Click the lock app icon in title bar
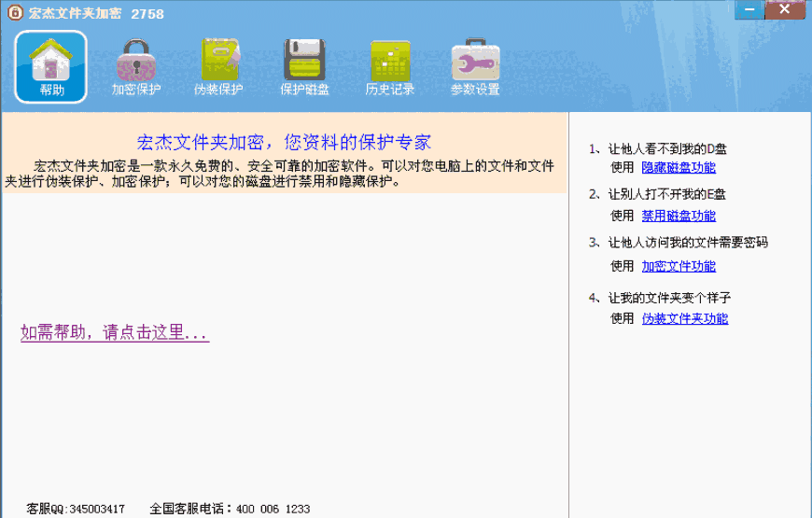This screenshot has width=812, height=518. click(x=14, y=13)
